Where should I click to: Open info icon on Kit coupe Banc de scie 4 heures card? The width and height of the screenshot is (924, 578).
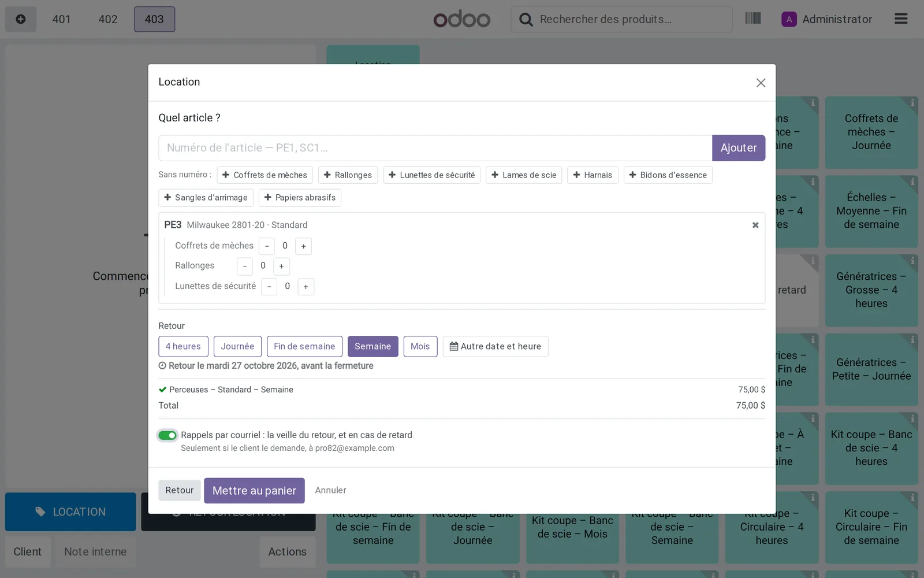click(x=912, y=418)
